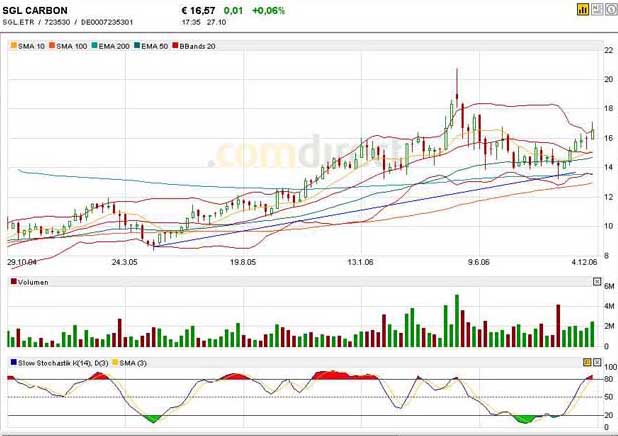Viewport: 618px width, 436px height.
Task: Toggle the EMA 50 legend entry
Action: (x=151, y=46)
